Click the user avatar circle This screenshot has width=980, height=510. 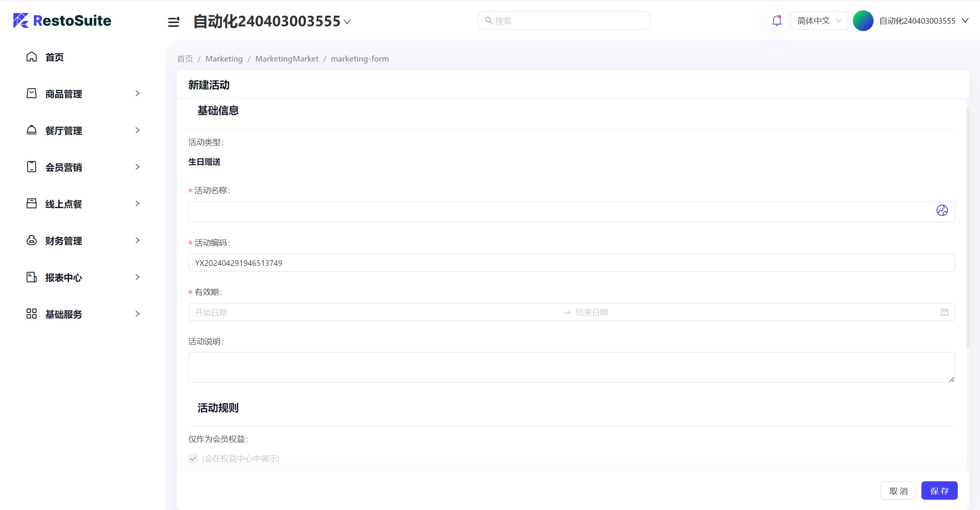point(863,21)
